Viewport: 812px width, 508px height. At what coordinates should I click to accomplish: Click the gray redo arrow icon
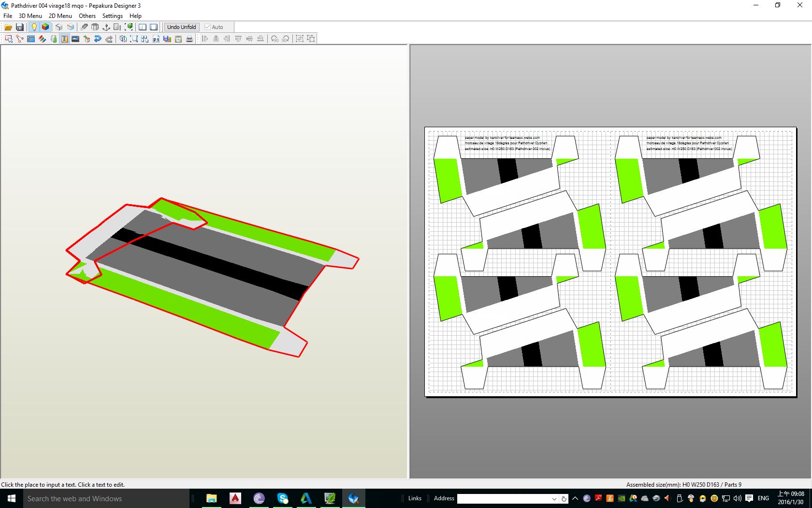click(109, 39)
